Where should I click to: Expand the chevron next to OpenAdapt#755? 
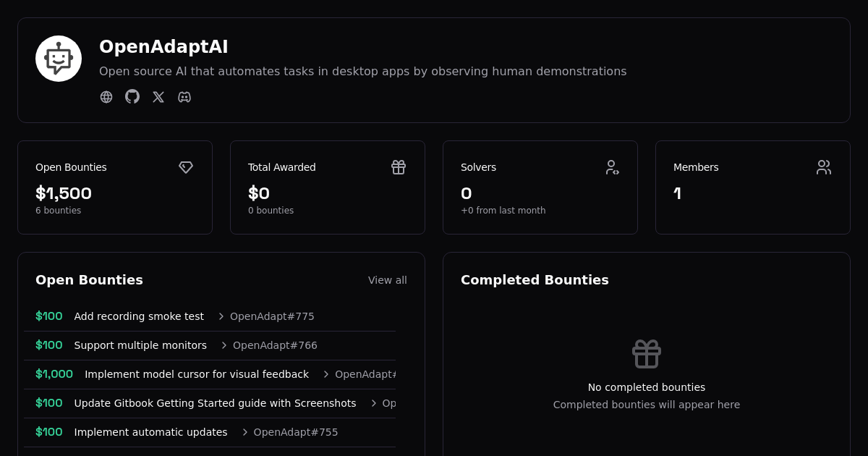point(244,432)
